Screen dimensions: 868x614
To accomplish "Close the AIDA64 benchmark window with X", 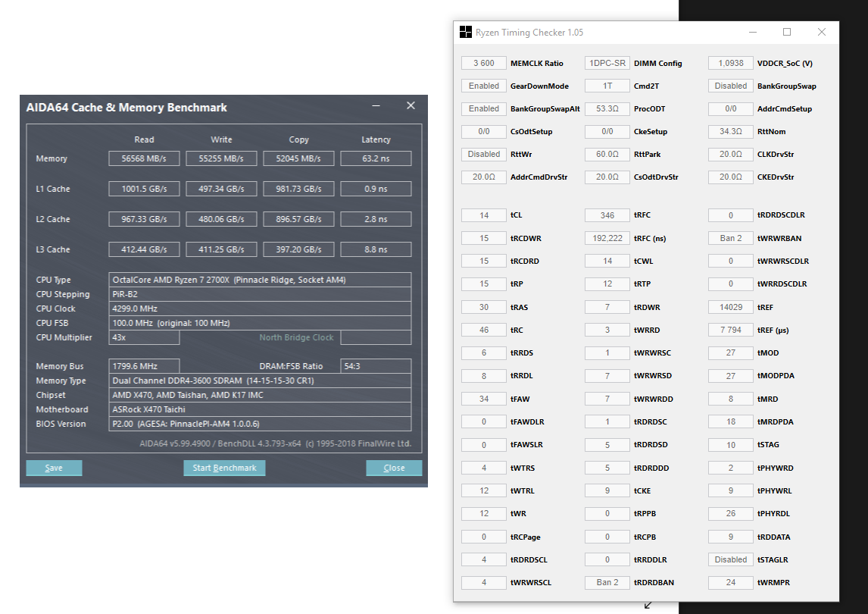I will tap(411, 105).
